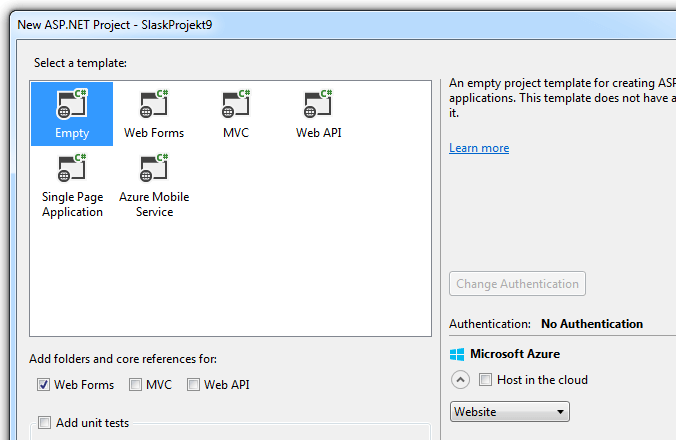Select the Empty project template icon
Viewport: 676px width, 441px height.
tap(72, 103)
